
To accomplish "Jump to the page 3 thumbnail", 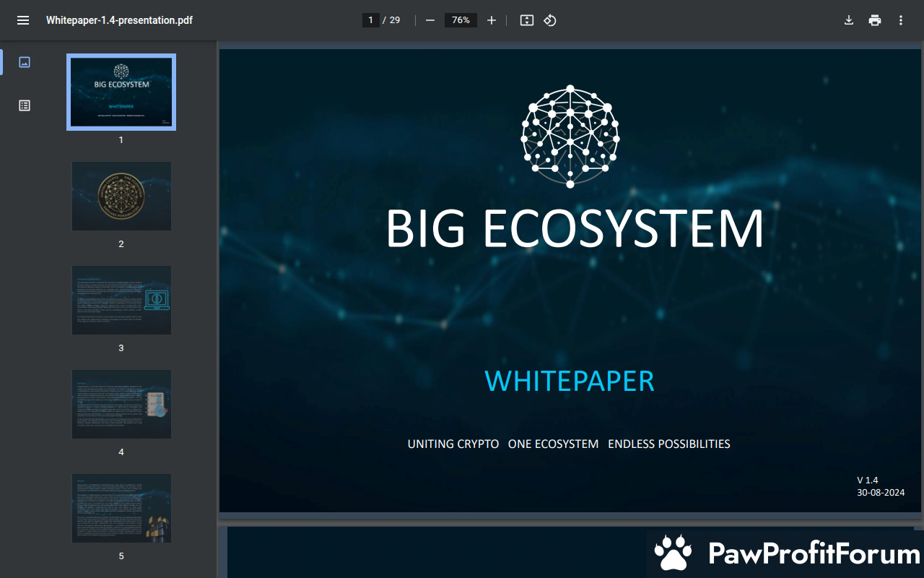I will coord(121,300).
